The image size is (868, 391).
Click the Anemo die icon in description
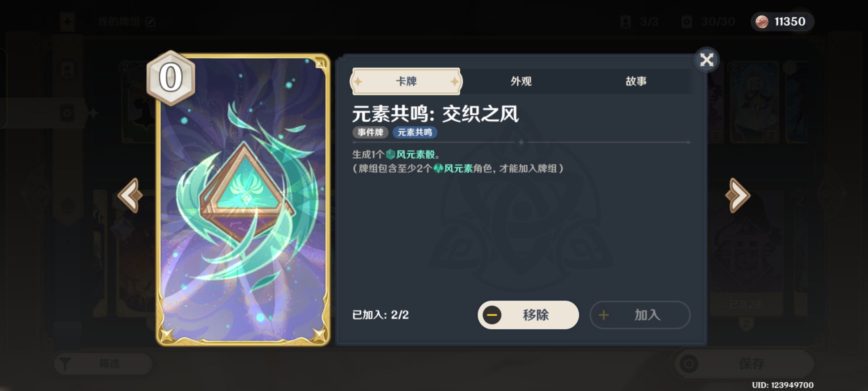(x=391, y=155)
